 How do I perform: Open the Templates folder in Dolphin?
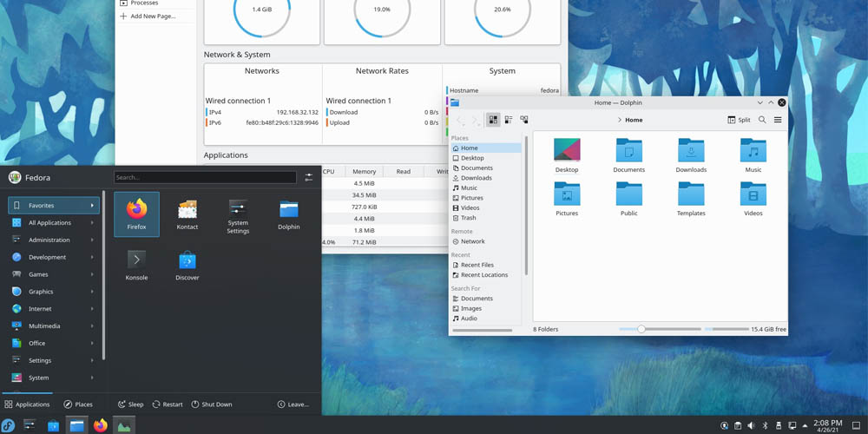pos(691,200)
